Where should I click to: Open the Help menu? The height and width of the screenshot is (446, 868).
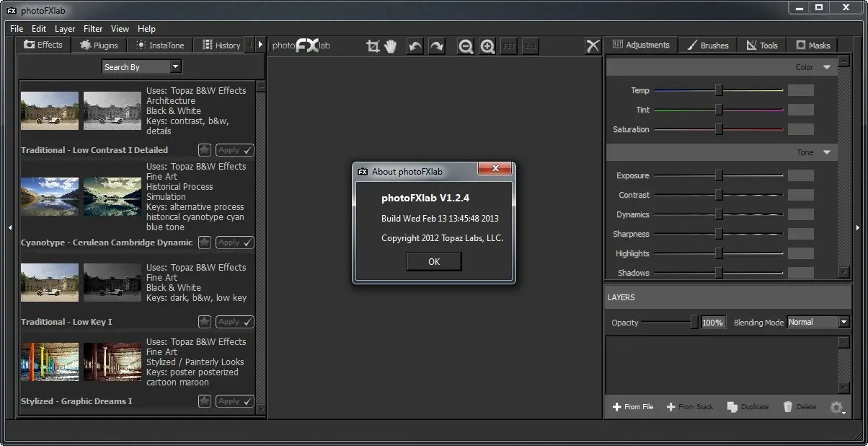coord(146,29)
